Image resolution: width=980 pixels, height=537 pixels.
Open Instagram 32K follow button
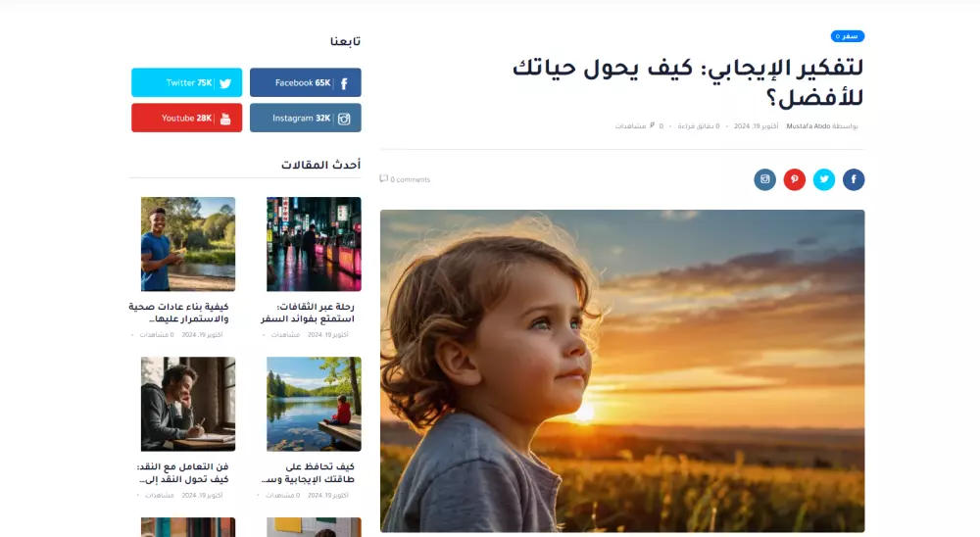coord(306,118)
